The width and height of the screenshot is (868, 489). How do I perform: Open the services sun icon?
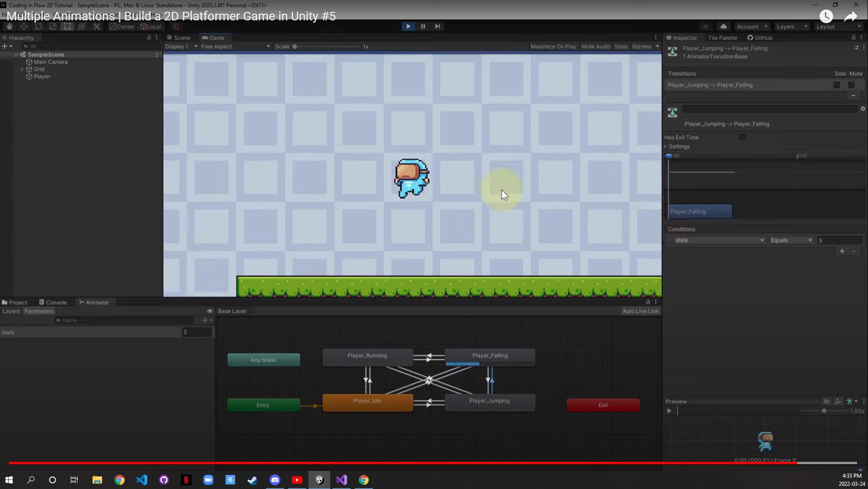pyautogui.click(x=705, y=26)
